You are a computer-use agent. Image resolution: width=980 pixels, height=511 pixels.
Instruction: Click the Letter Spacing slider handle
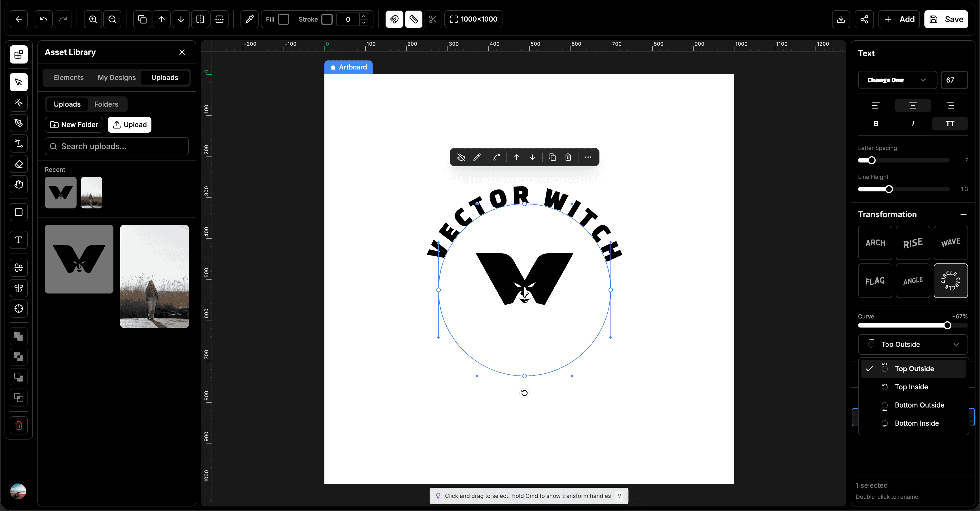872,160
